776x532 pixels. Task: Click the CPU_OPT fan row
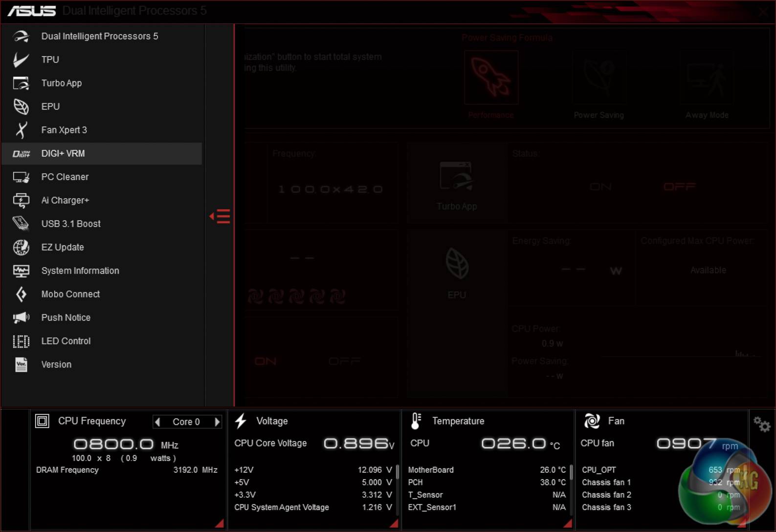(x=661, y=470)
